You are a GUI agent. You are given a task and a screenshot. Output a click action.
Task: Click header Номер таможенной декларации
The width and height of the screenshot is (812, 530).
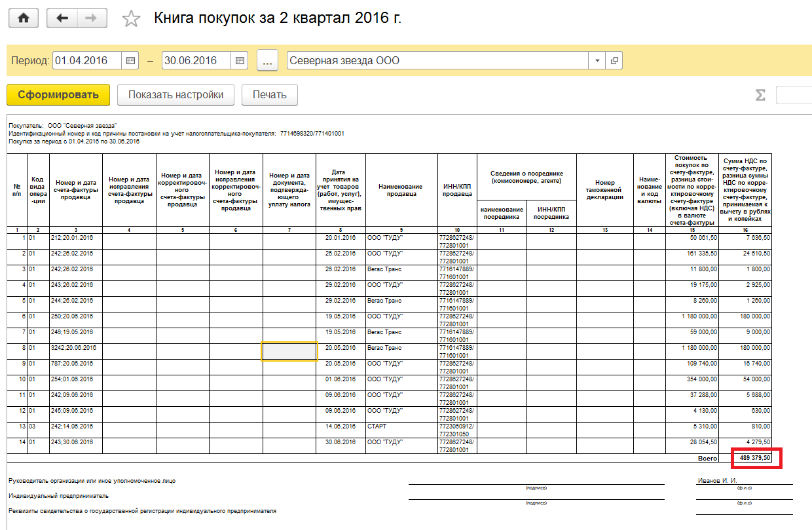tap(604, 191)
